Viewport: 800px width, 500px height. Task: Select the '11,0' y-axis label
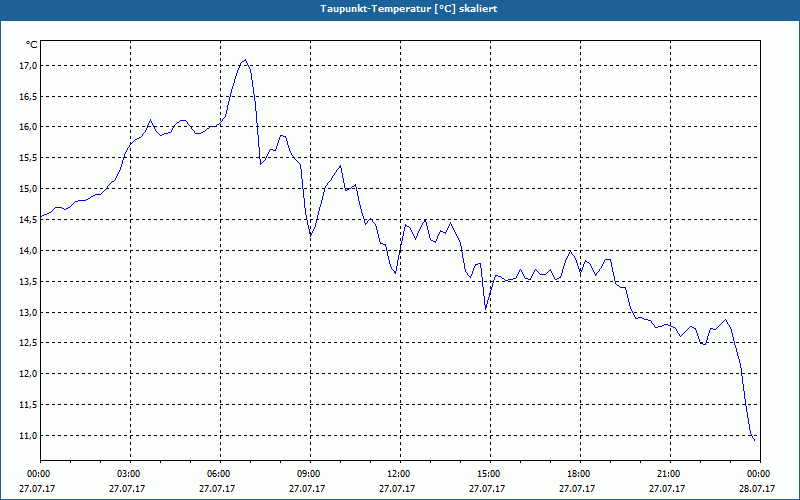tap(29, 436)
